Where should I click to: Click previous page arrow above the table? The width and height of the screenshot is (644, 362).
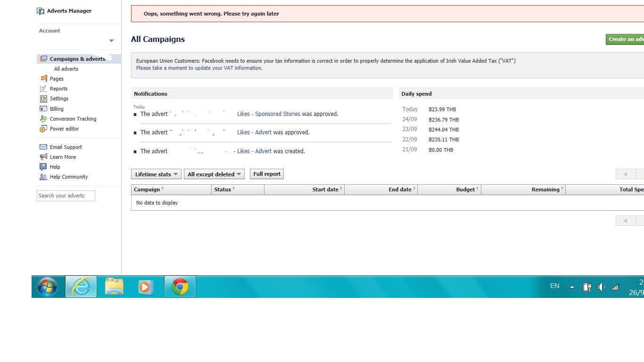pyautogui.click(x=625, y=174)
